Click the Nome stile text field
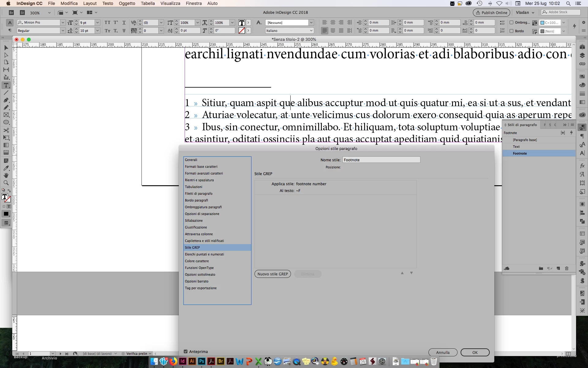This screenshot has height=368, width=588. pos(381,160)
